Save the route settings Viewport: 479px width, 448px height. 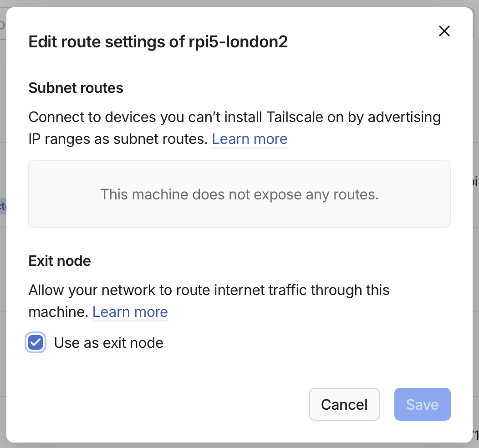coord(422,404)
